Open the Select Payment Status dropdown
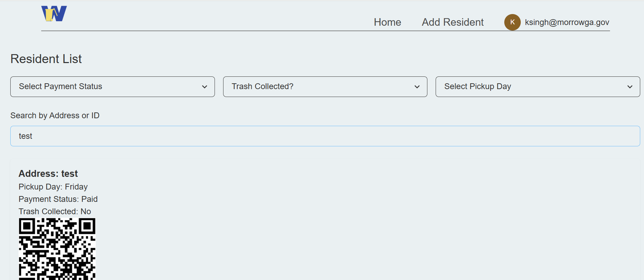Image resolution: width=644 pixels, height=280 pixels. [112, 87]
